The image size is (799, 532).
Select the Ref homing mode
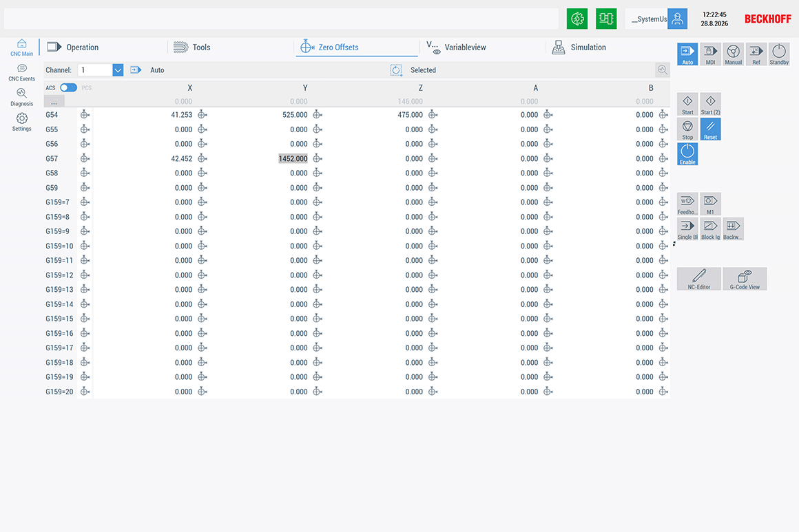[x=756, y=54]
